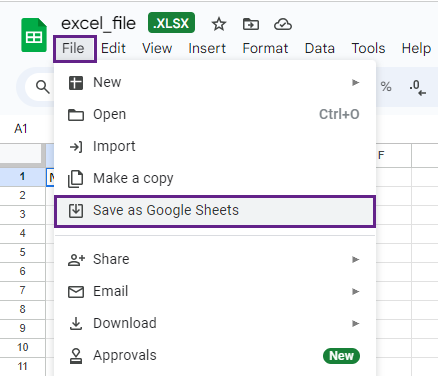Expand the Share submenu
The image size is (438, 376).
(215, 259)
